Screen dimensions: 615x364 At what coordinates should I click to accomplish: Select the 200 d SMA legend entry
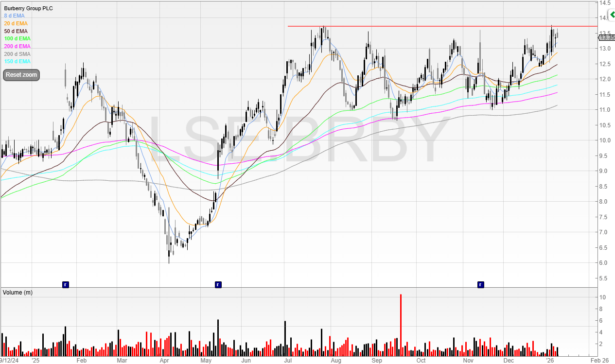(18, 53)
